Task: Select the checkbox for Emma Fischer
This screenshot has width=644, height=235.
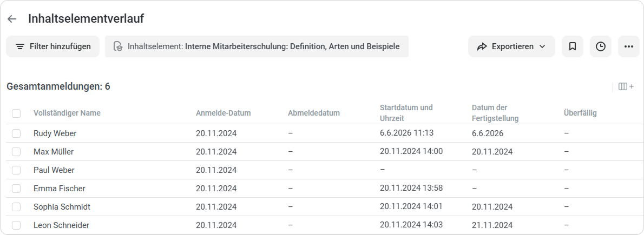Action: [x=16, y=189]
